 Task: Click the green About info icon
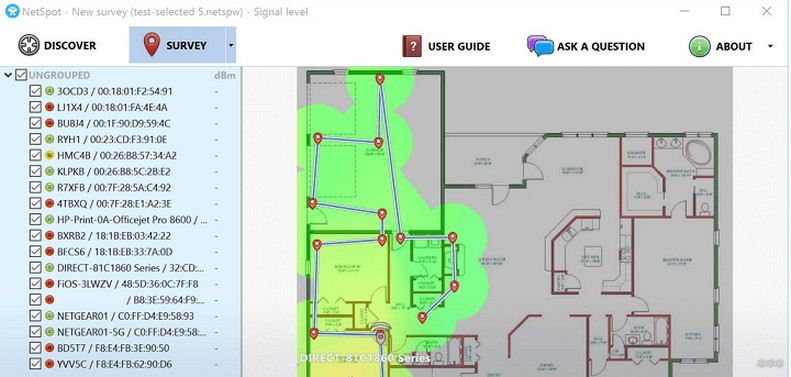(699, 46)
